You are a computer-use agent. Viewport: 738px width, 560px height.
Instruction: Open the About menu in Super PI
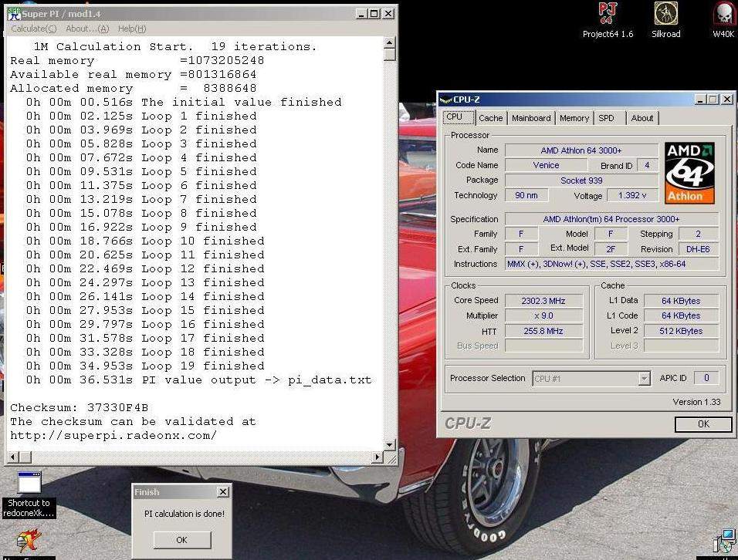click(87, 29)
